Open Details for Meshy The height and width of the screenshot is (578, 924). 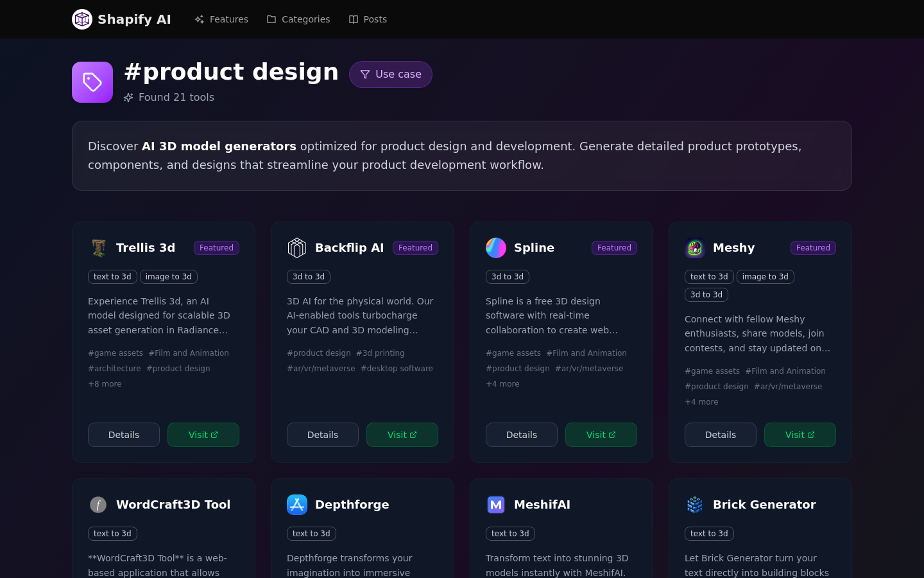click(x=721, y=435)
